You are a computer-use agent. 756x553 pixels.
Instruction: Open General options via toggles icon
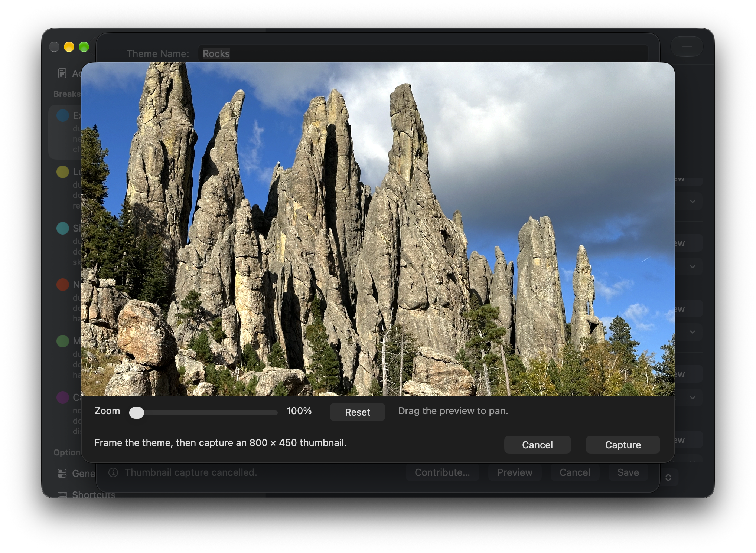click(62, 473)
